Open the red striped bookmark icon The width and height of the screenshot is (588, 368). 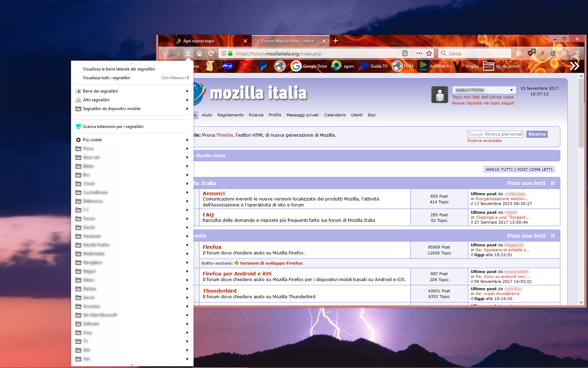pyautogui.click(x=245, y=66)
